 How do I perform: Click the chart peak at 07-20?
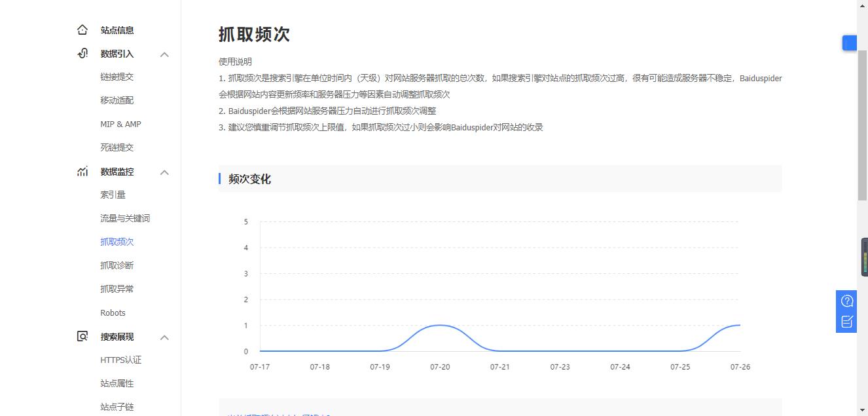(x=440, y=326)
